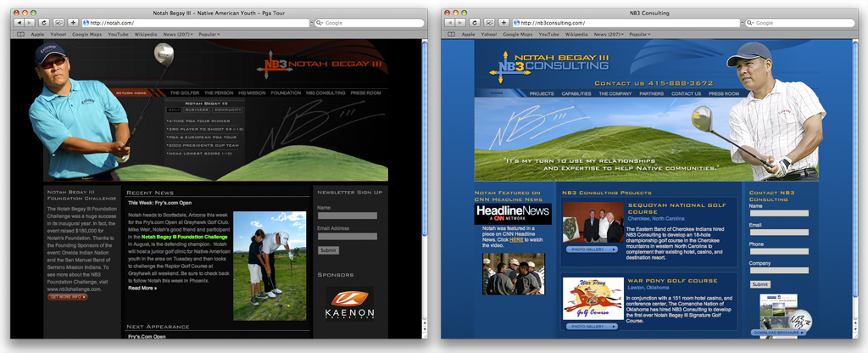Viewport: 868px width, 353px height.
Task: Select Golf tab under Notah Begay III
Action: [173, 109]
